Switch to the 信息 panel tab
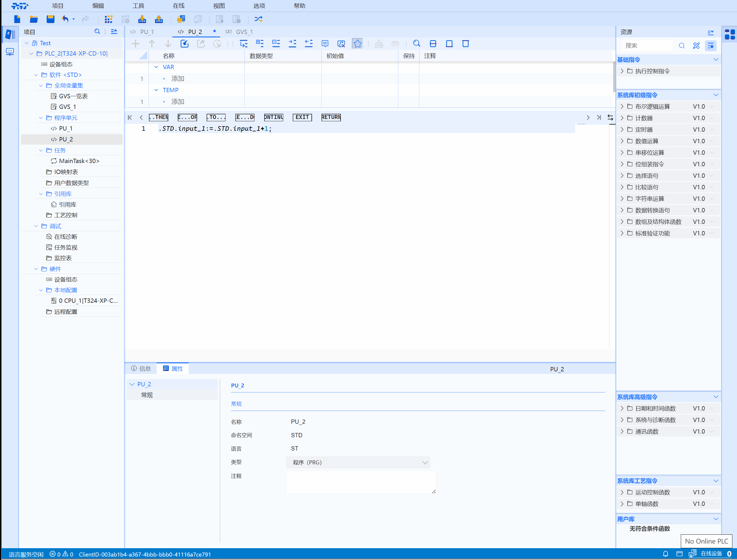 (141, 368)
